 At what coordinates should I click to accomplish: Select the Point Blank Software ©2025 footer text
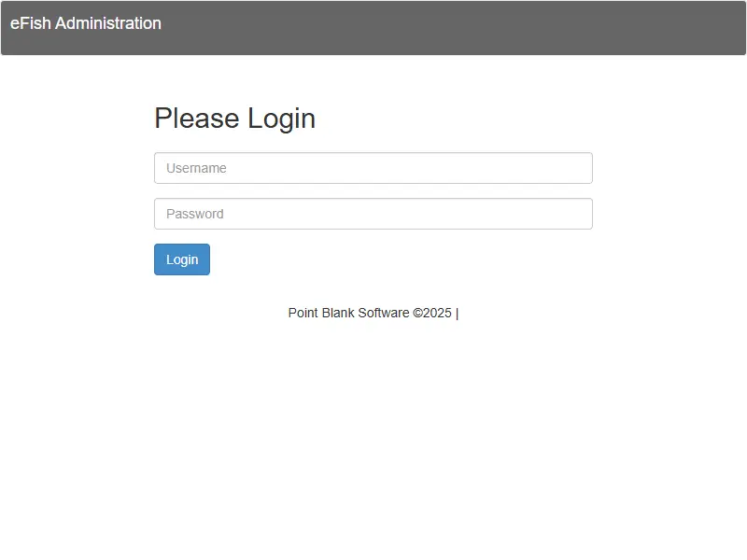(370, 313)
